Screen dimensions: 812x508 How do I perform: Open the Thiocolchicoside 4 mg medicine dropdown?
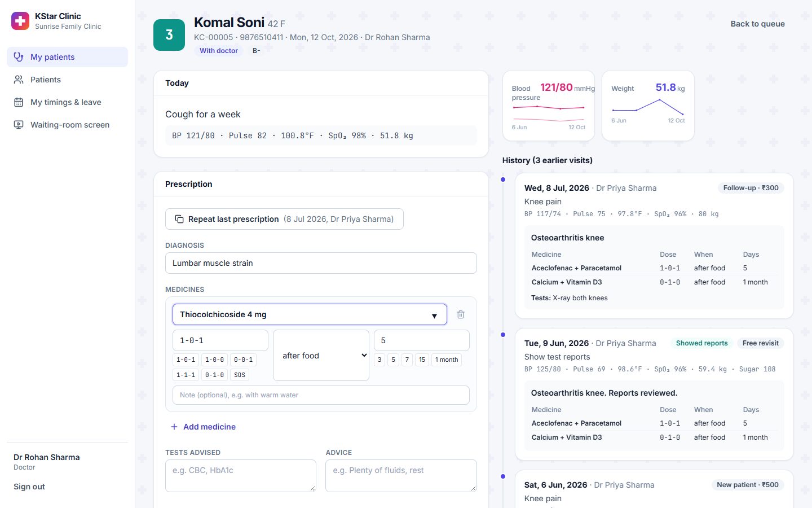[310, 314]
